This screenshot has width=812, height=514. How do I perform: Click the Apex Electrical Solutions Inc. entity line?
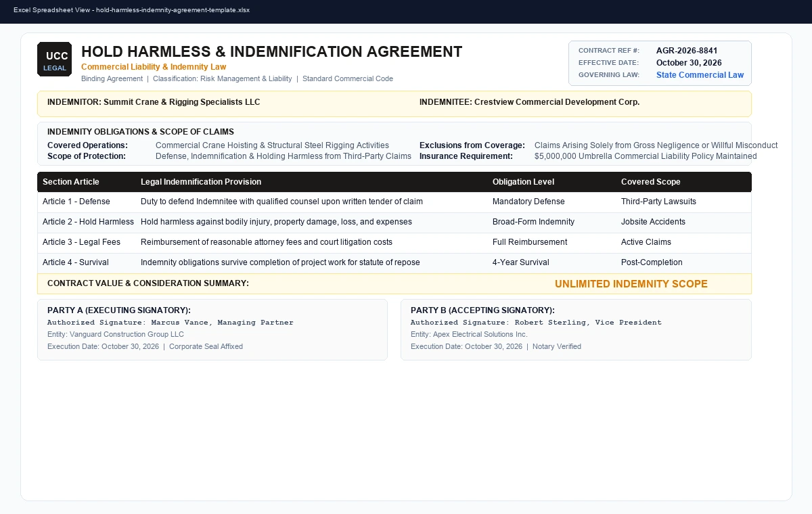469,335
